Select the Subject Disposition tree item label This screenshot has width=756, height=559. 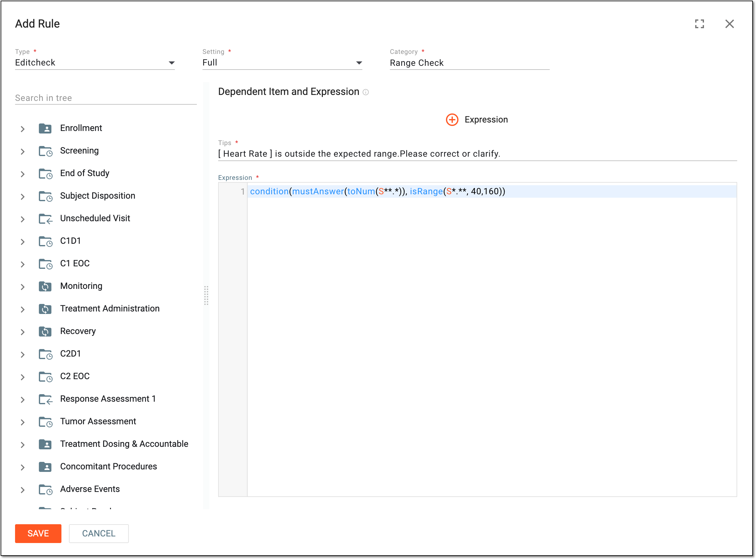point(97,196)
